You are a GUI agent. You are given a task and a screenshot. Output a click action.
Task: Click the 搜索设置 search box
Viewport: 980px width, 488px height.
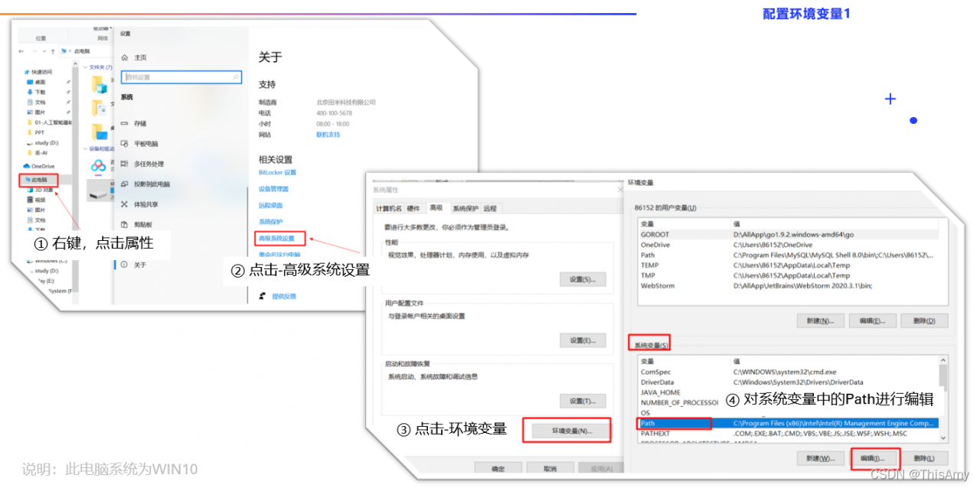182,76
